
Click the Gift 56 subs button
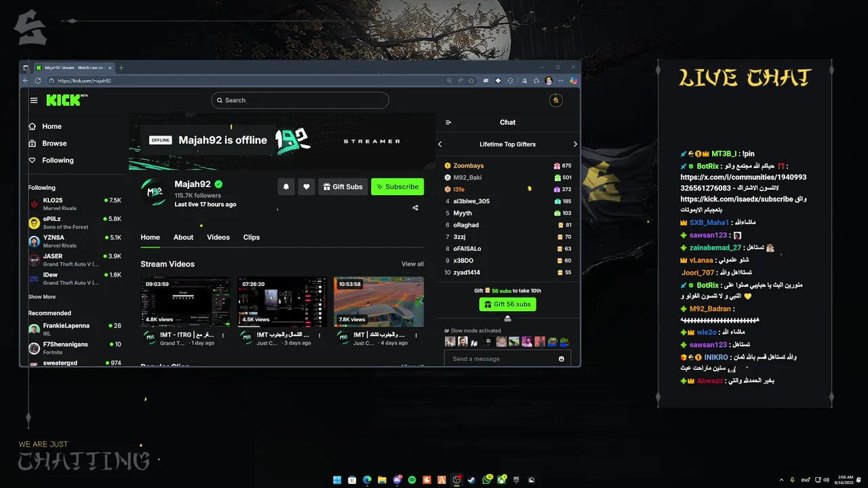tap(507, 304)
